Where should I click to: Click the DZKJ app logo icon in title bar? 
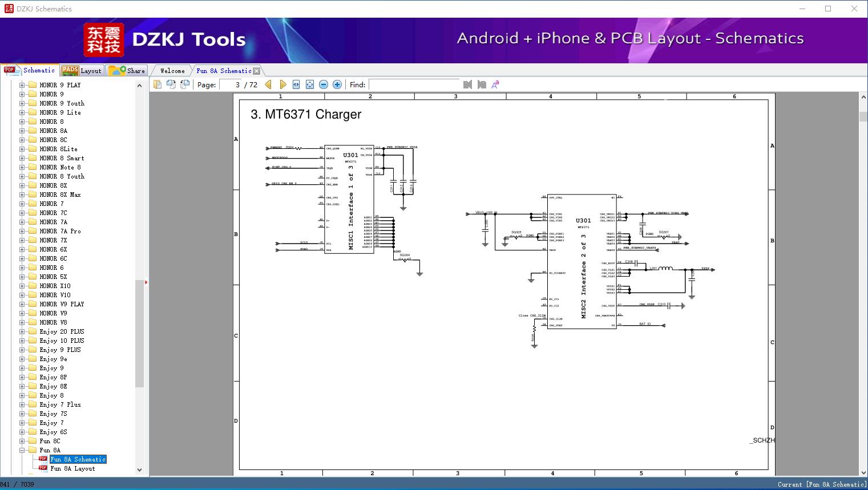click(9, 9)
